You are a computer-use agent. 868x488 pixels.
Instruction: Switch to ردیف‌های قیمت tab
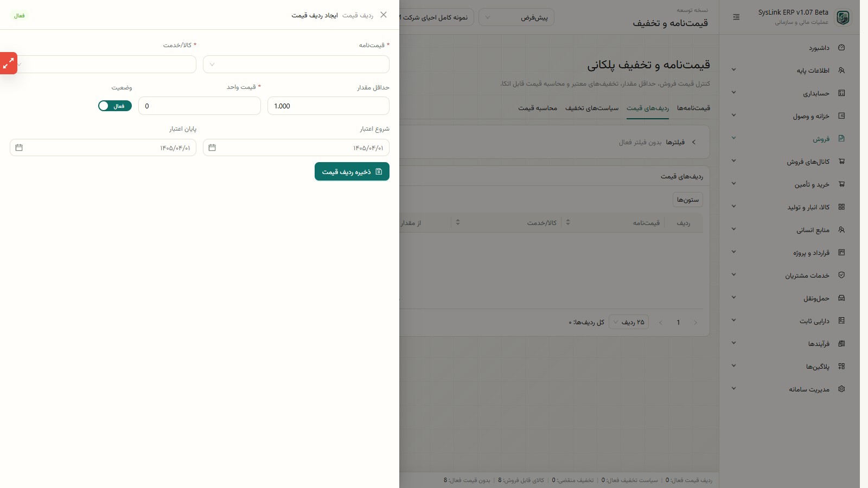pos(648,108)
